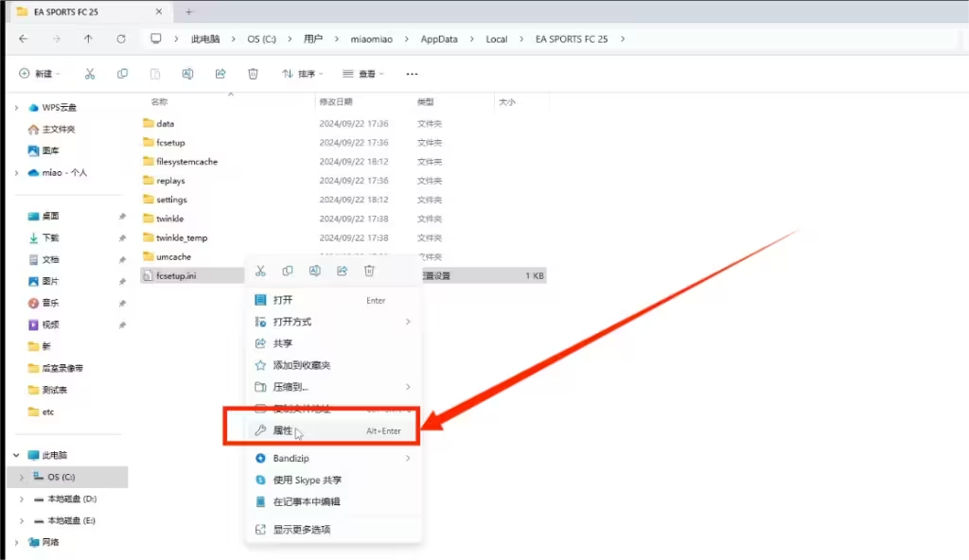Select the fcsetup folder
The height and width of the screenshot is (560, 969).
coord(165,143)
